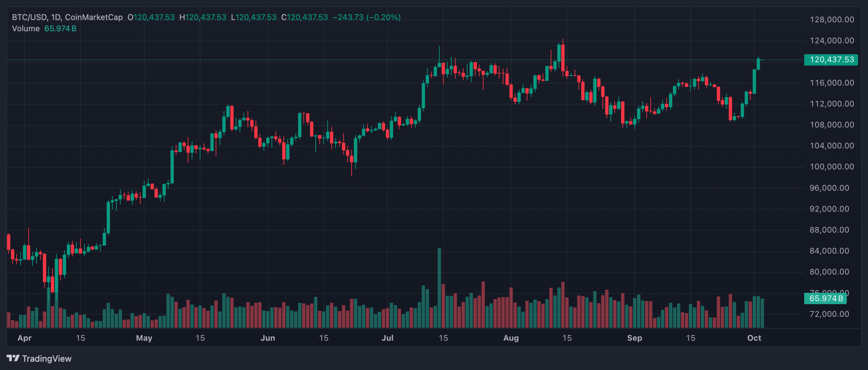Image resolution: width=868 pixels, height=370 pixels.
Task: Click the green volume value 65.974 B header
Action: [x=60, y=29]
